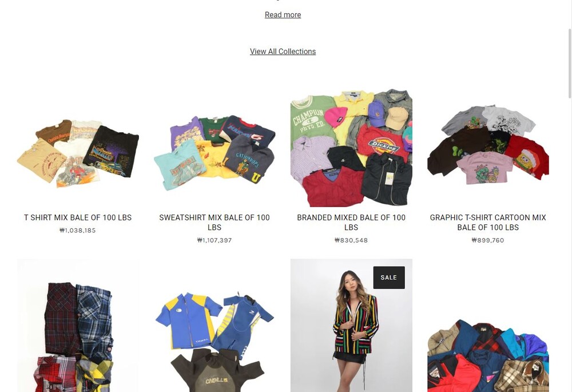The image size is (572, 392).
Task: Click the ₩1,107,397 sweatshirt bale price
Action: coord(214,240)
